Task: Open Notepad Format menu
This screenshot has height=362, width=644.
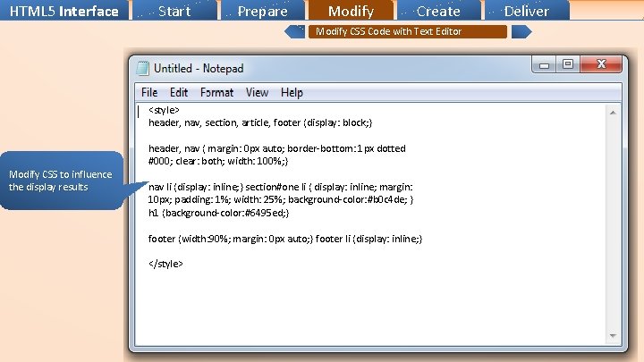Action: 216,92
